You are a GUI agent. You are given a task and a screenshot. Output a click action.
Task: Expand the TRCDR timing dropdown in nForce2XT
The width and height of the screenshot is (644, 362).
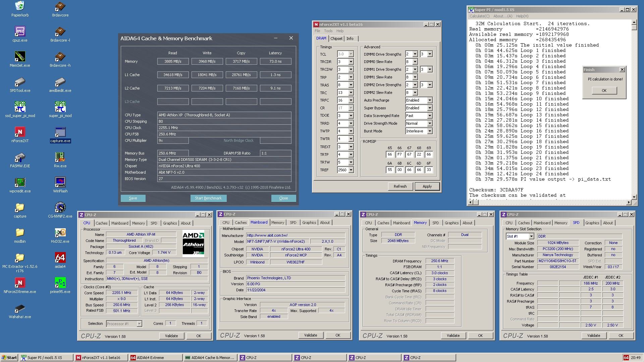[351, 62]
